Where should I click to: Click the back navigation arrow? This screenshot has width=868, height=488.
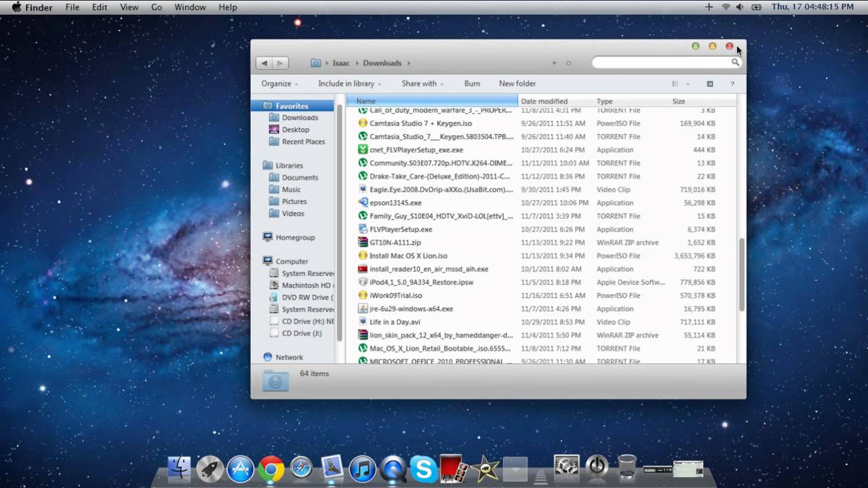(264, 63)
